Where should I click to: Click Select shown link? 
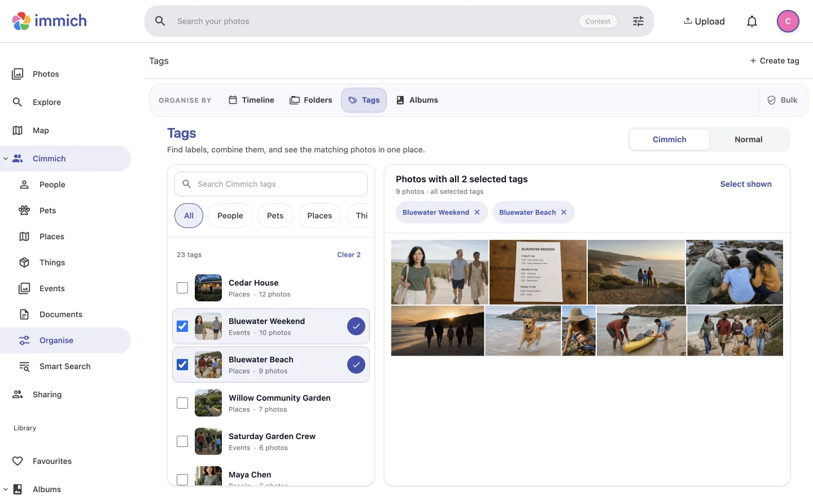pyautogui.click(x=746, y=184)
